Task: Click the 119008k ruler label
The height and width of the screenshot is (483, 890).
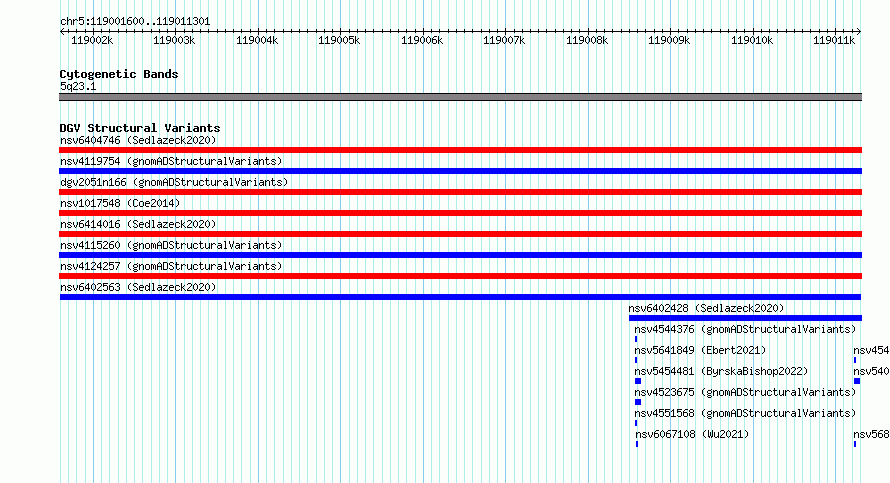Action: point(587,40)
